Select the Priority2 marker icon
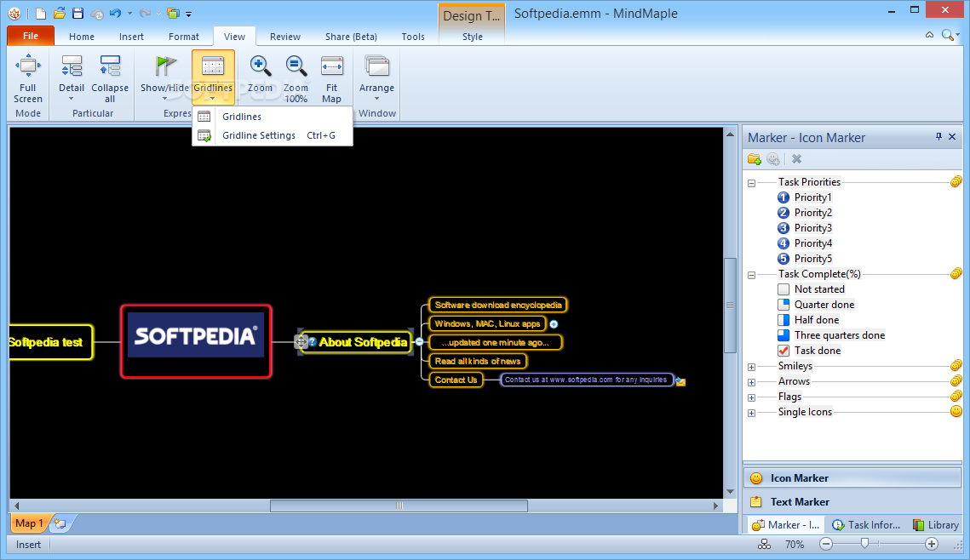 pos(783,213)
